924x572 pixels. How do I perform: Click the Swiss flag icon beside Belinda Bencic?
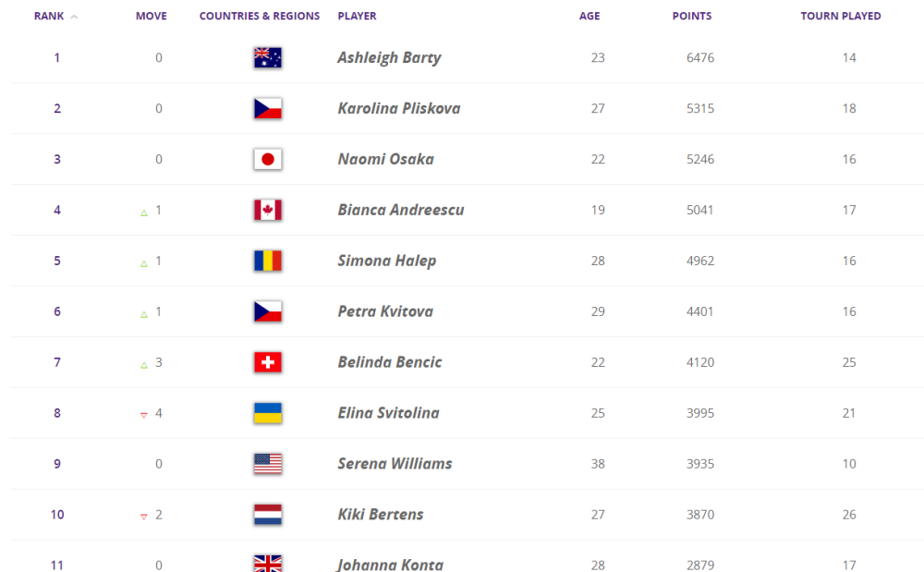click(x=267, y=363)
